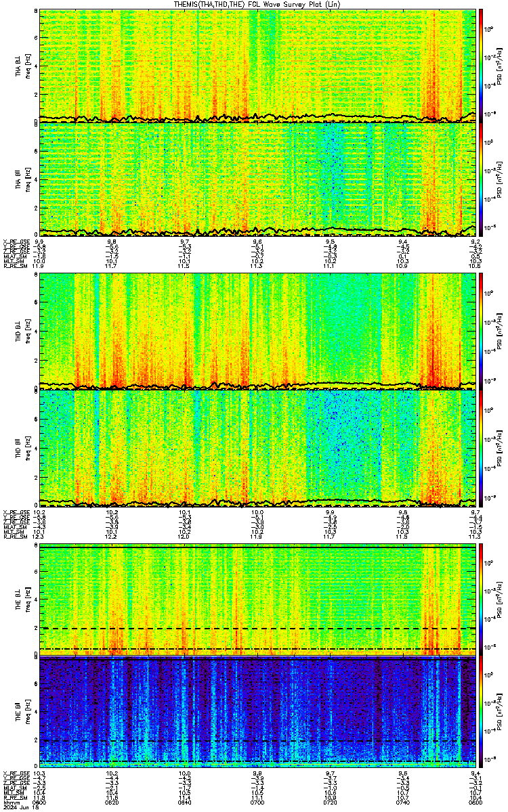Image resolution: width=508 pixels, height=812 pixels.
Task: Click the THD BII spectrogram panel
Action: pyautogui.click(x=257, y=448)
